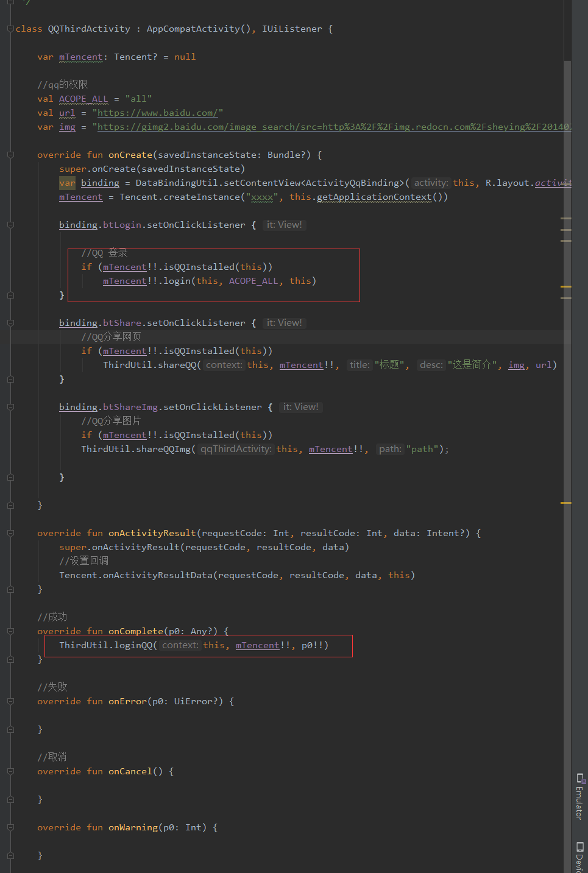Click the UiError? parameter type
Screen dimensions: 588x873
point(196,701)
